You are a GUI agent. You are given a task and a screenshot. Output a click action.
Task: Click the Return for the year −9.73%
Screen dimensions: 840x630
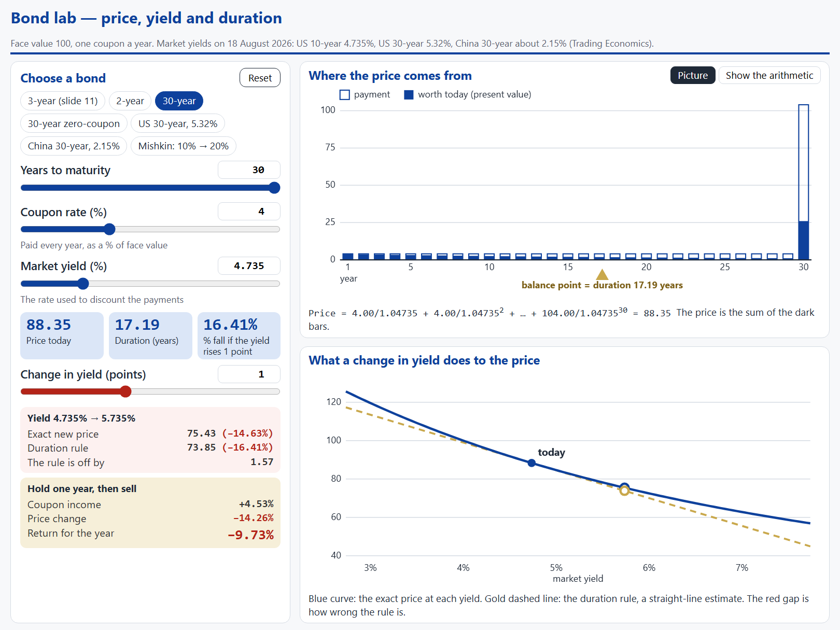tap(251, 535)
